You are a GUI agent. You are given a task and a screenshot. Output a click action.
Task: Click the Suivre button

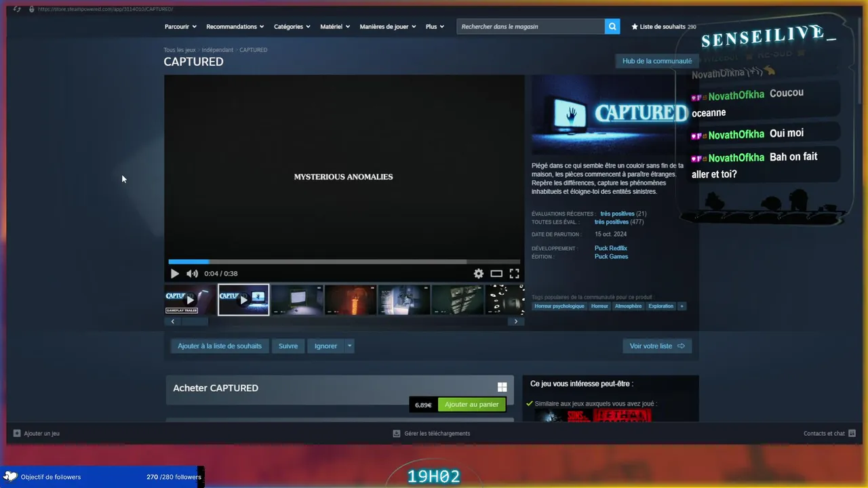(x=288, y=346)
